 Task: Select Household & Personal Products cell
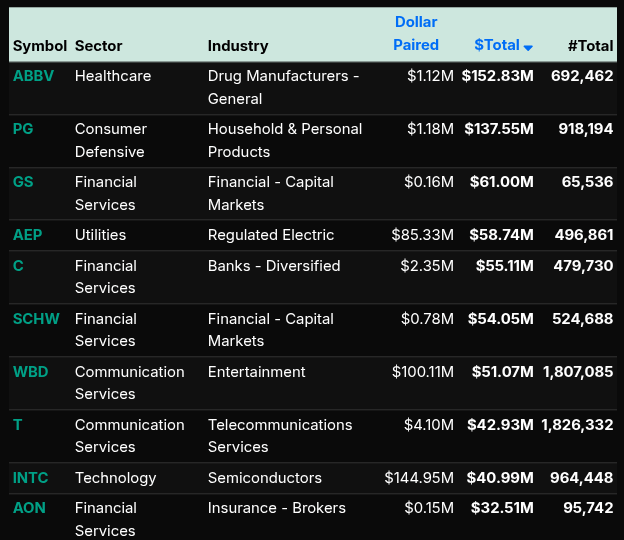[285, 140]
